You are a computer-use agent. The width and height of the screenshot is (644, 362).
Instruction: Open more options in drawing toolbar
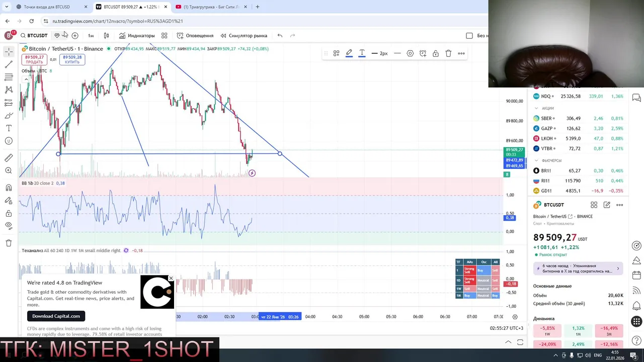[x=461, y=53]
